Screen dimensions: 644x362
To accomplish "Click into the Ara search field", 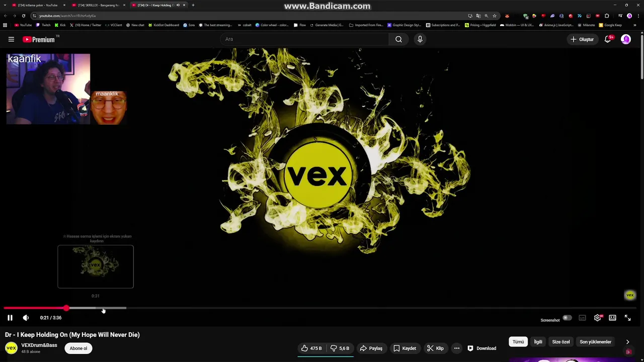I will point(304,39).
